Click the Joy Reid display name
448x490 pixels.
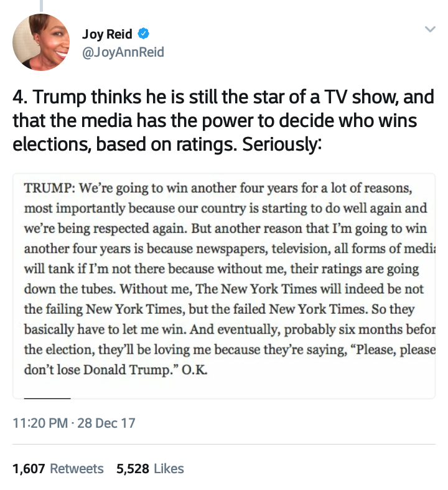click(x=107, y=34)
